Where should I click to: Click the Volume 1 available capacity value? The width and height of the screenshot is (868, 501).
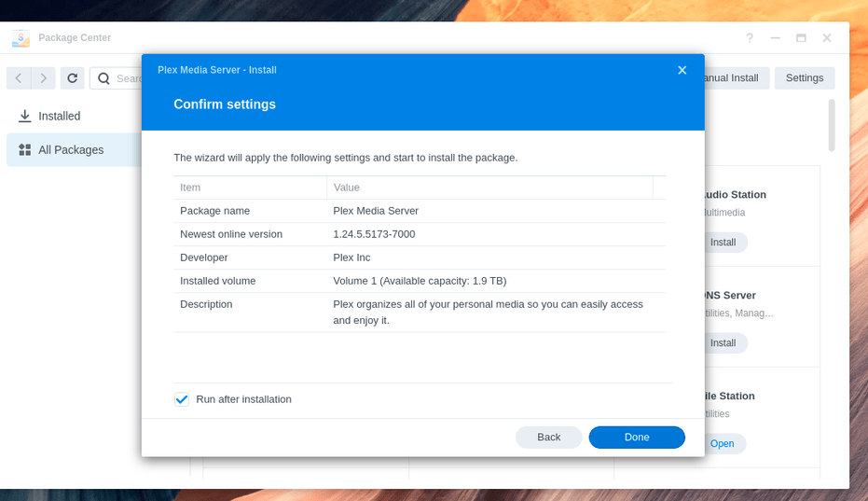pos(420,281)
